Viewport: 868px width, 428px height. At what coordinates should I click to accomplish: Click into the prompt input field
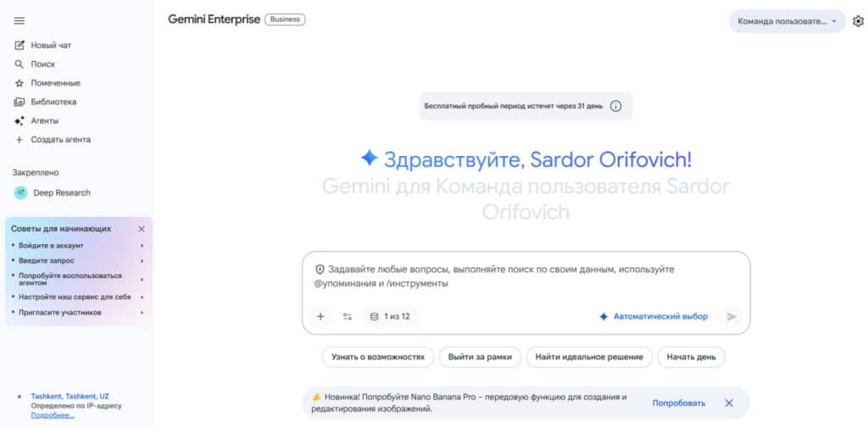[526, 276]
